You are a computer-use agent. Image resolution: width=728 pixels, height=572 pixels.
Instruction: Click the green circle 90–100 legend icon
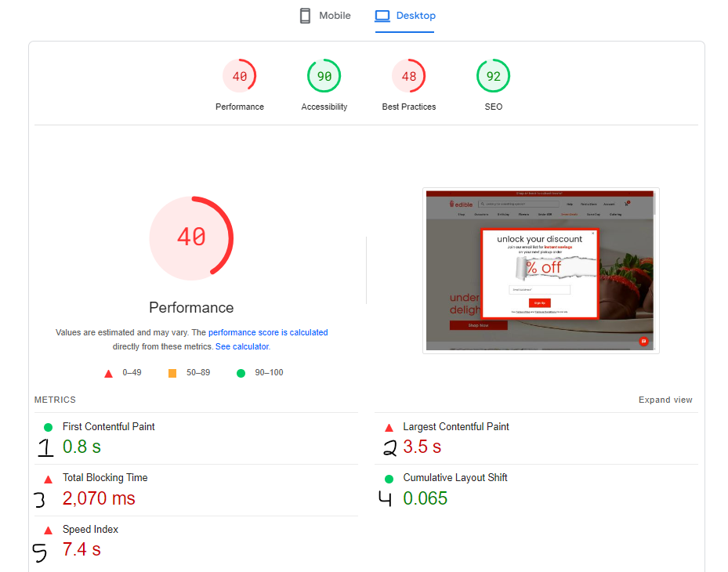pyautogui.click(x=241, y=373)
